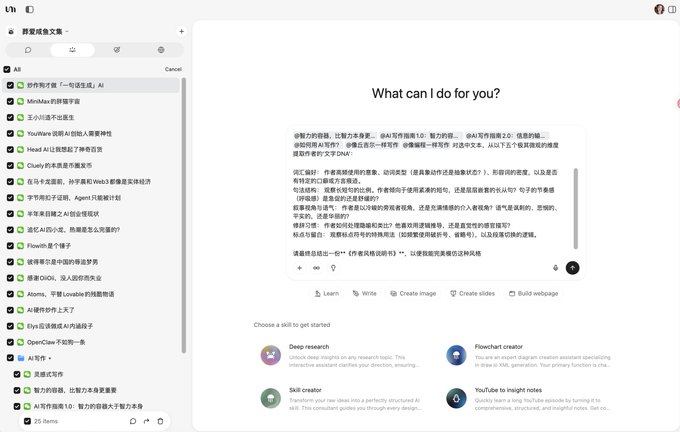Select the Create slides option
The width and height of the screenshot is (680, 432).
click(472, 294)
